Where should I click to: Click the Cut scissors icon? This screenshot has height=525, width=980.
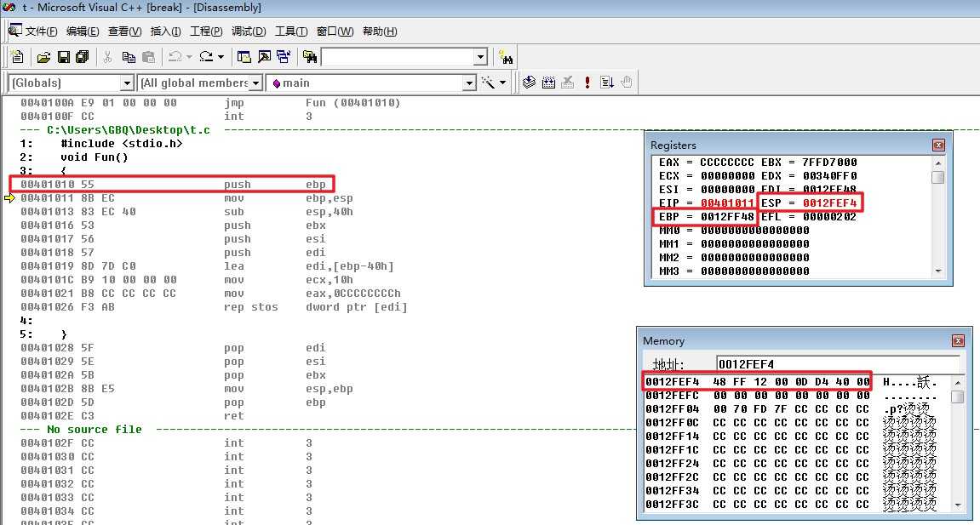[107, 57]
